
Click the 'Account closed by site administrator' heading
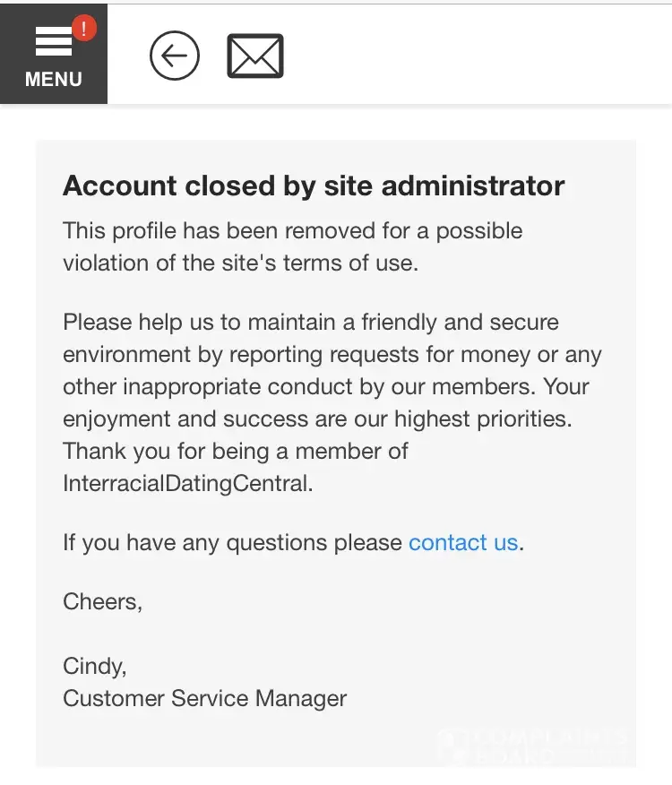[x=314, y=185]
